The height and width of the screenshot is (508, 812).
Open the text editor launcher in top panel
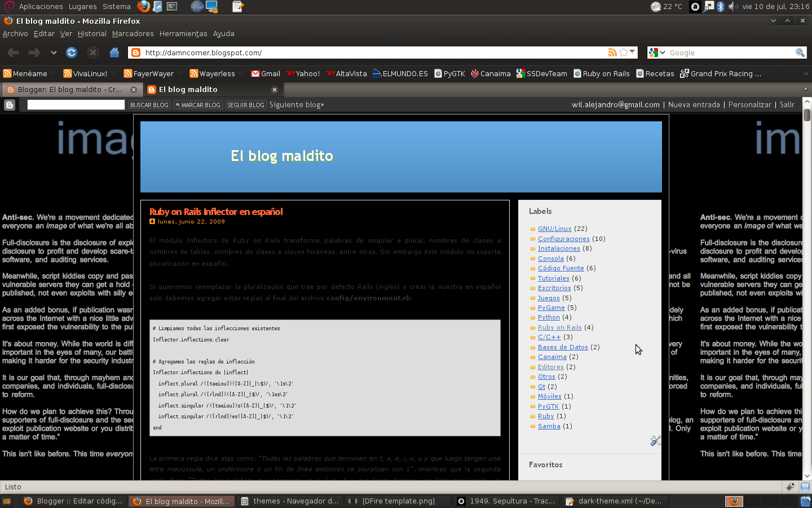click(238, 6)
